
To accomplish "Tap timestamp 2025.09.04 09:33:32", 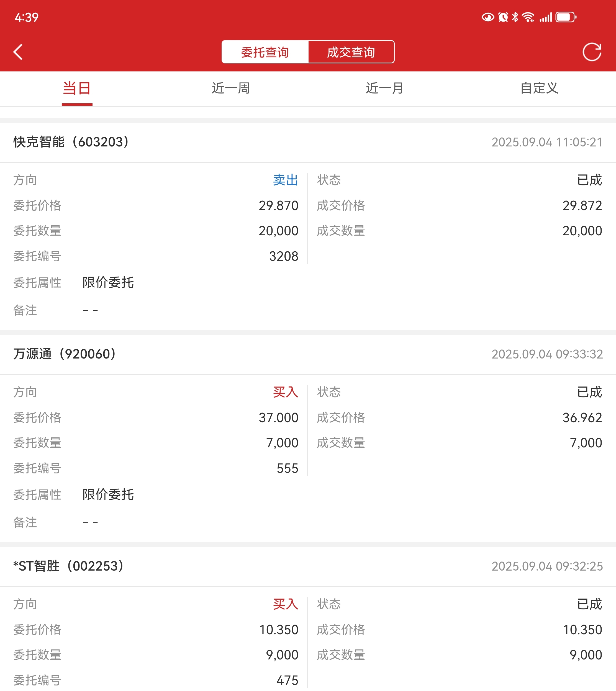I will pos(547,354).
